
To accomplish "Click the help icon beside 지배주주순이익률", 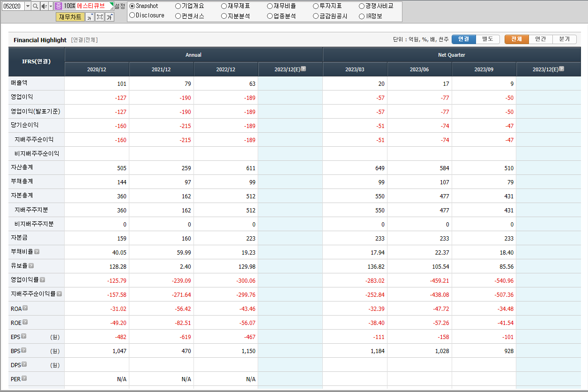I will (x=60, y=294).
